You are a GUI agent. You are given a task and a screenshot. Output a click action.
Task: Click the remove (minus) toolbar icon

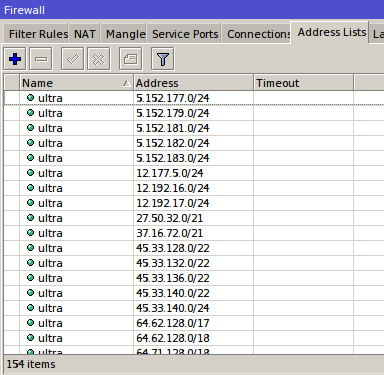click(41, 59)
